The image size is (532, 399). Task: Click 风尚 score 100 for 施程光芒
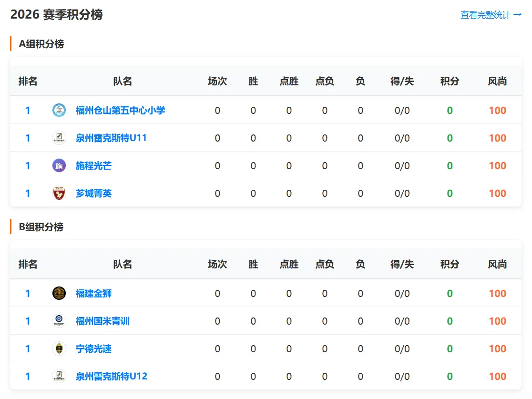coord(497,165)
